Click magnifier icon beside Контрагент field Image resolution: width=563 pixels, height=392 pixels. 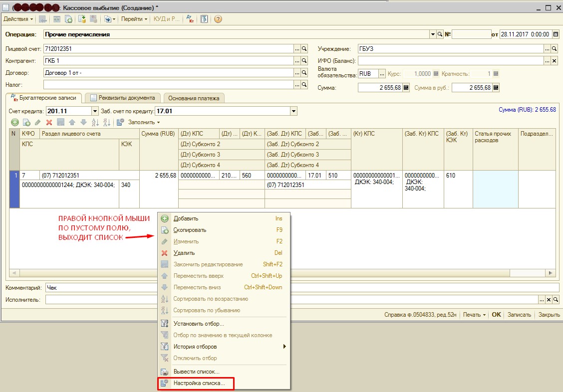(x=304, y=60)
